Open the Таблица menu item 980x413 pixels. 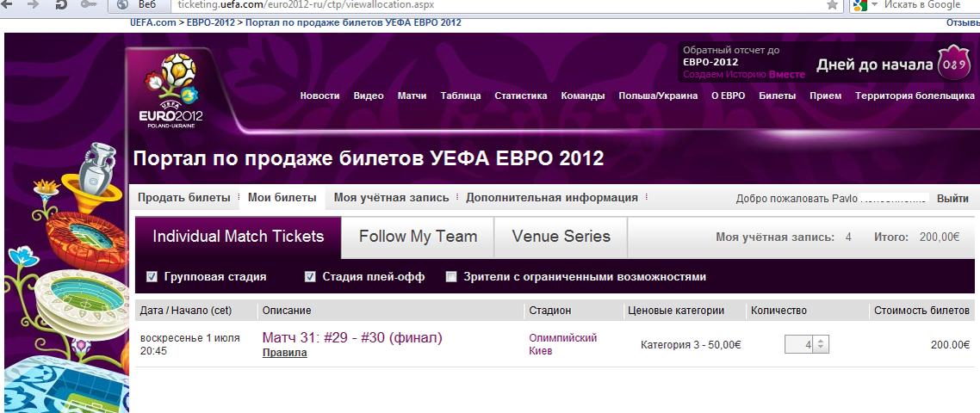click(x=461, y=96)
